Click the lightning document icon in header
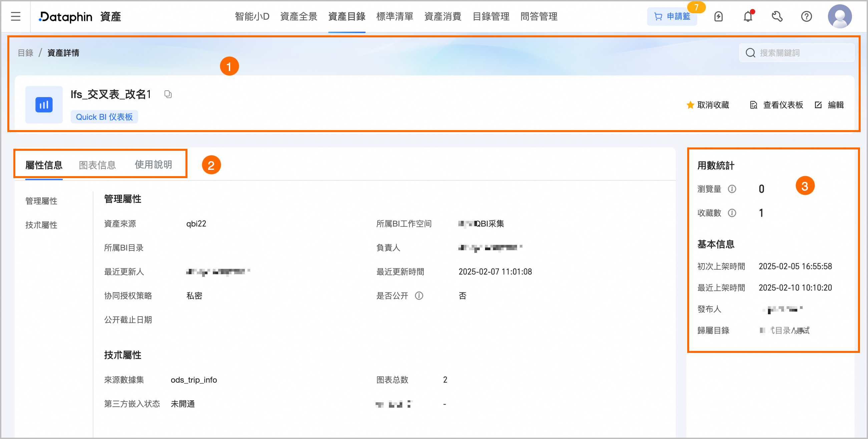The width and height of the screenshot is (868, 439). [719, 16]
